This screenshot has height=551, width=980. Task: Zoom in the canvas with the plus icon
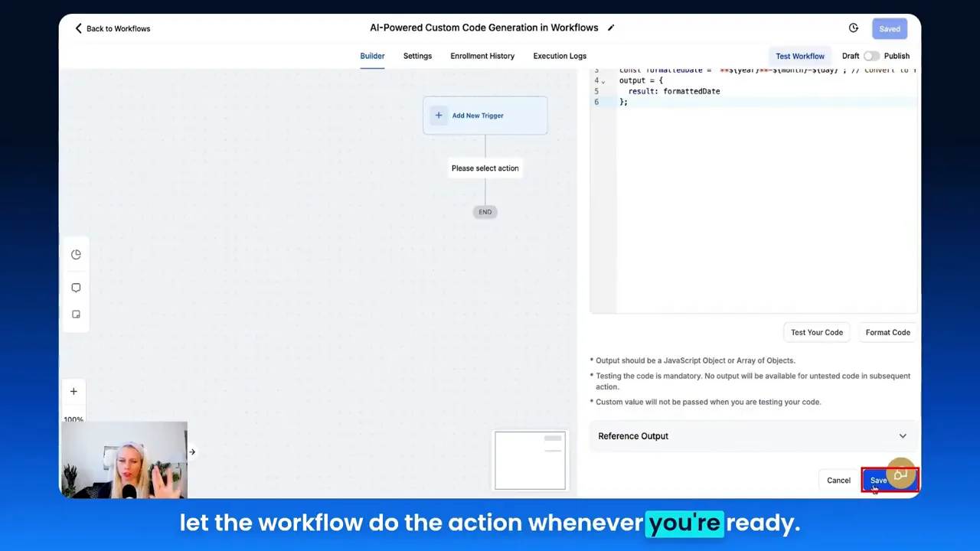(x=73, y=392)
